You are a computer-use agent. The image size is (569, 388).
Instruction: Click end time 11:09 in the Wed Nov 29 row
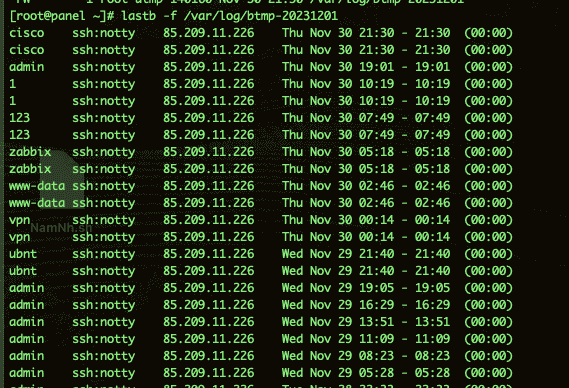(x=432, y=339)
